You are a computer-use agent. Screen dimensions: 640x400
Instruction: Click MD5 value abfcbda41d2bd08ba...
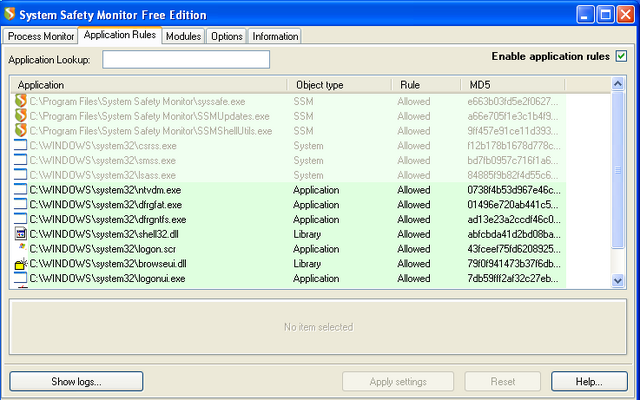[x=514, y=234]
